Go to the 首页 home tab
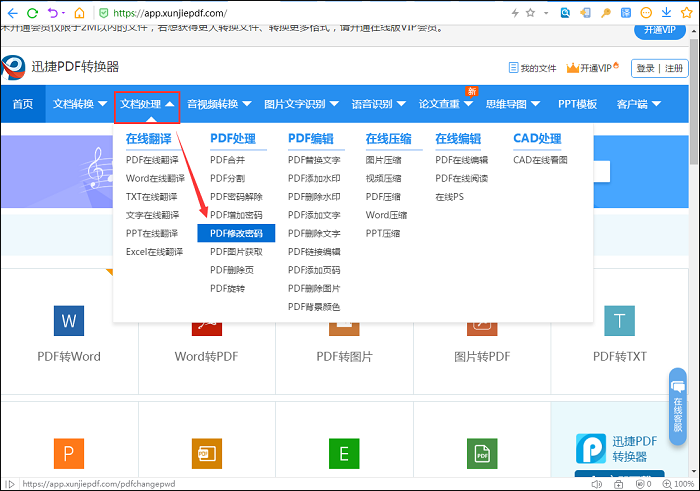 point(23,104)
